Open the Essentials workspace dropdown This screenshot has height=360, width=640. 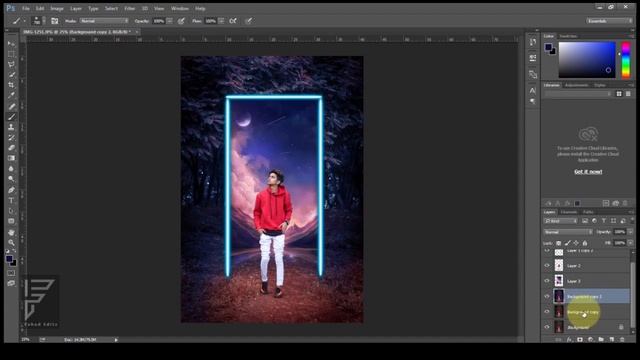(x=609, y=21)
